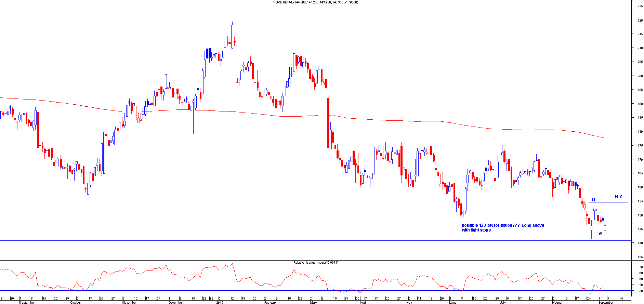Click the August label on date axis
The image size is (644, 304).
pos(557,302)
